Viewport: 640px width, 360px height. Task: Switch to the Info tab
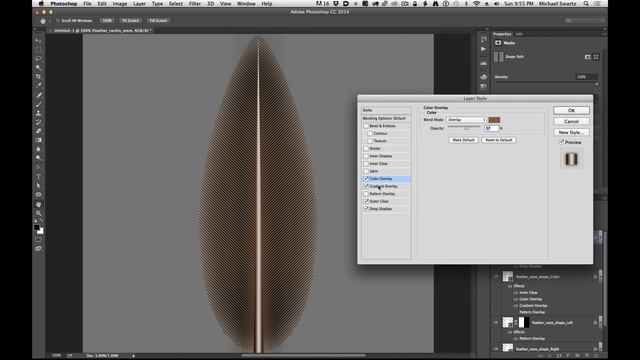[x=519, y=34]
